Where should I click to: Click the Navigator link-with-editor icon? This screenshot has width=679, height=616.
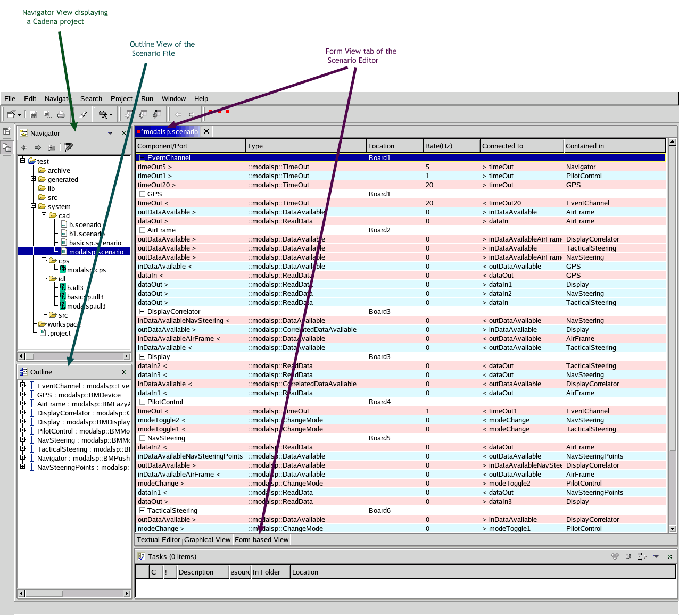[x=68, y=147]
